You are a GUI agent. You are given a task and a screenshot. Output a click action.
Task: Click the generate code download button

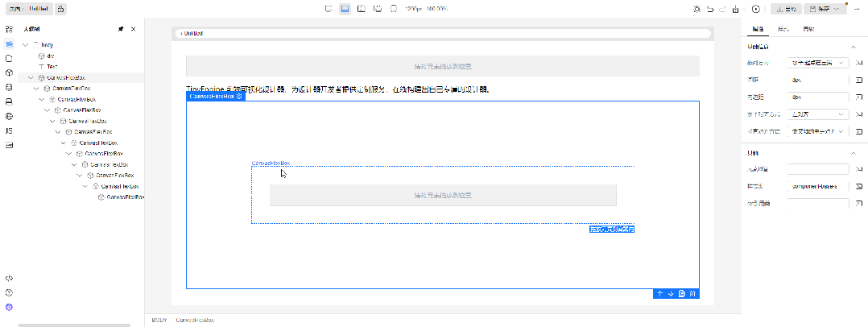[x=786, y=9]
